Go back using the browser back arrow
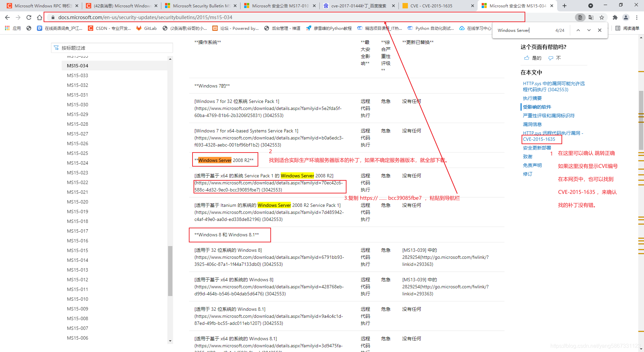Image resolution: width=644 pixels, height=352 pixels. pyautogui.click(x=7, y=17)
